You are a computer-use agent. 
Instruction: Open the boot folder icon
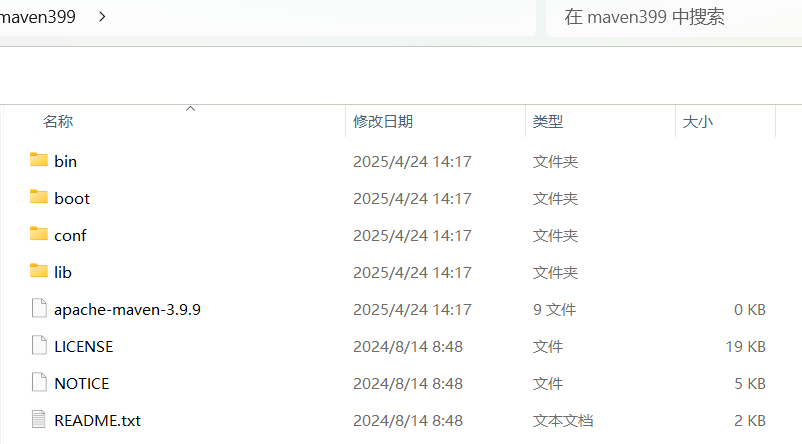click(39, 197)
